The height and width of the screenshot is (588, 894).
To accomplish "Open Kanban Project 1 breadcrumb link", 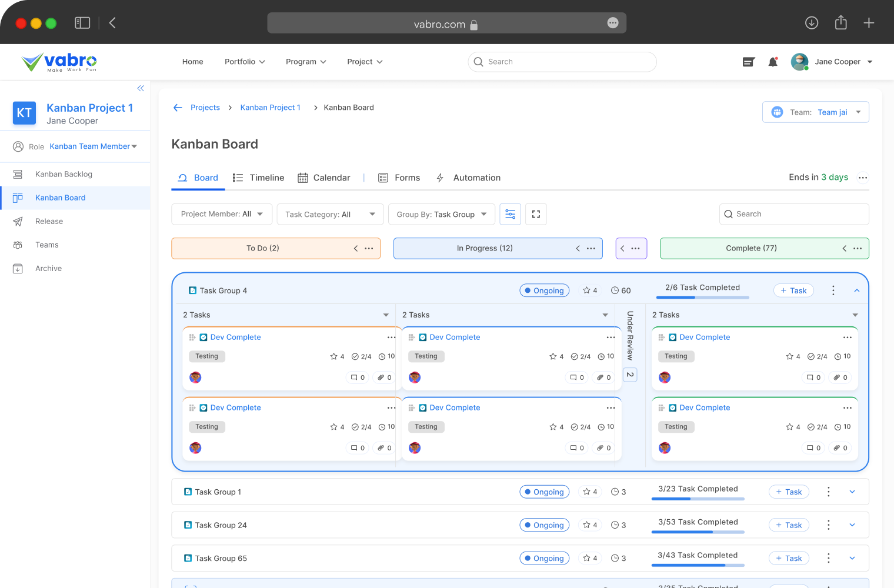I will pos(270,108).
